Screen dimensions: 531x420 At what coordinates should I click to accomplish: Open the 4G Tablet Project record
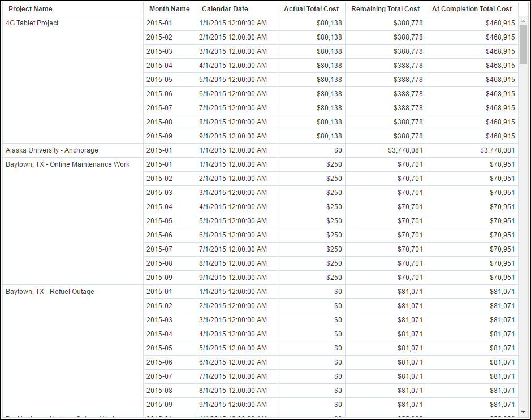point(31,23)
